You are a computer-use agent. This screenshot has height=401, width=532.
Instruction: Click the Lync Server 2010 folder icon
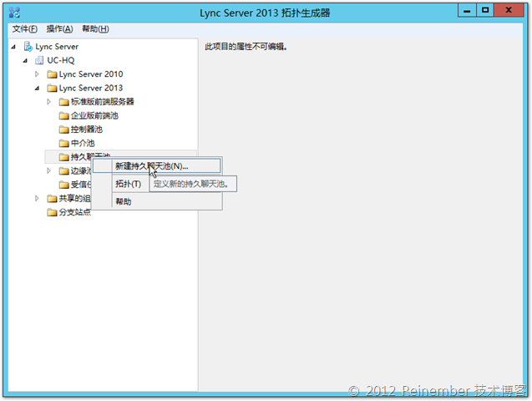tap(52, 74)
